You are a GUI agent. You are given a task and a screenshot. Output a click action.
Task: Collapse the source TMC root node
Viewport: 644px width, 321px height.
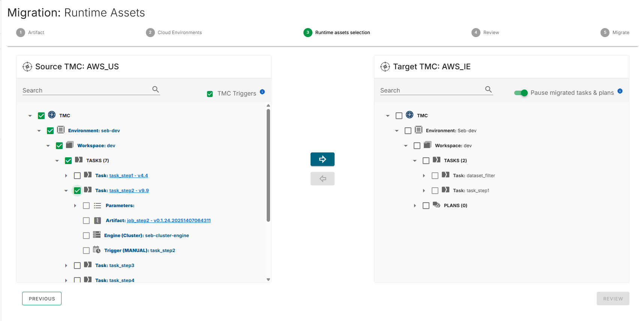pos(30,116)
